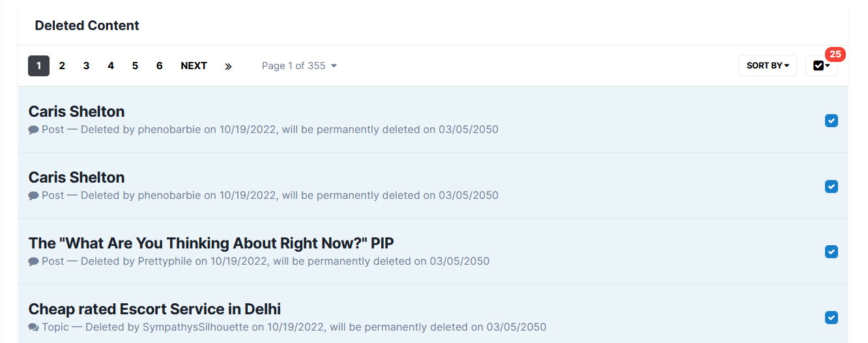The height and width of the screenshot is (343, 868).
Task: Jump to page 6 of results
Action: pos(159,66)
